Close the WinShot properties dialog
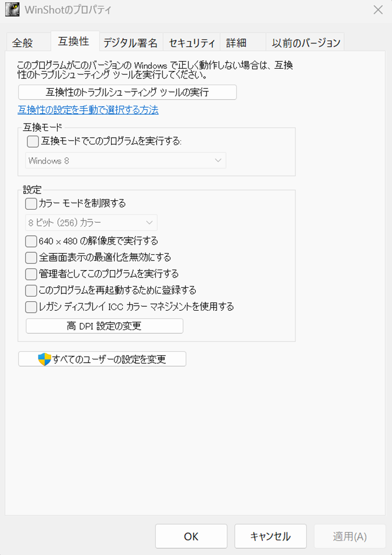 point(378,10)
